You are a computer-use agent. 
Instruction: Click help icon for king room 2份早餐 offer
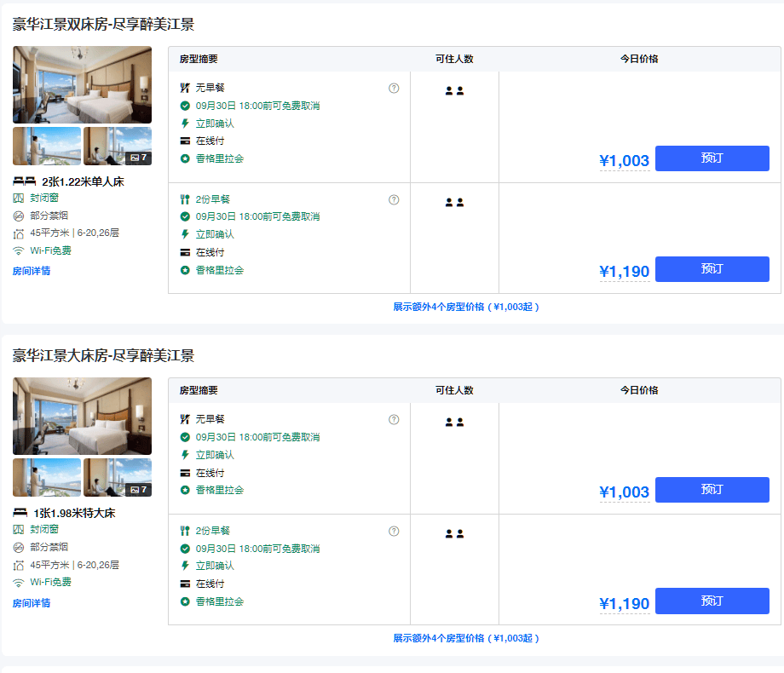point(394,531)
